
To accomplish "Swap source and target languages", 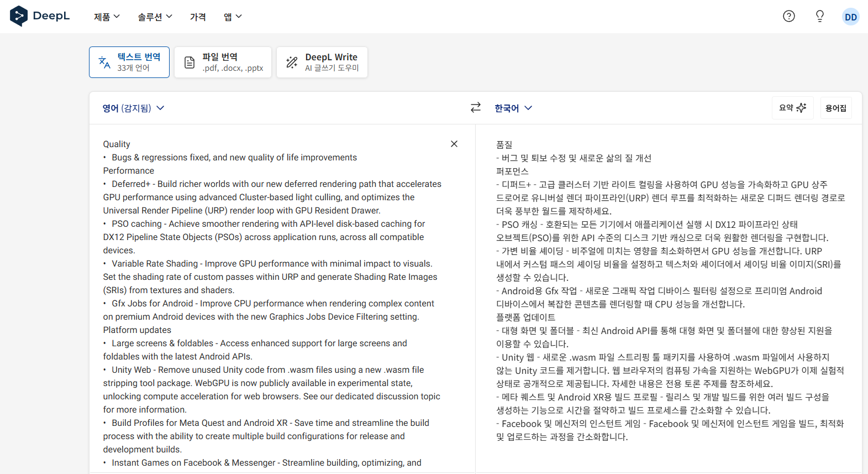I will pyautogui.click(x=476, y=107).
